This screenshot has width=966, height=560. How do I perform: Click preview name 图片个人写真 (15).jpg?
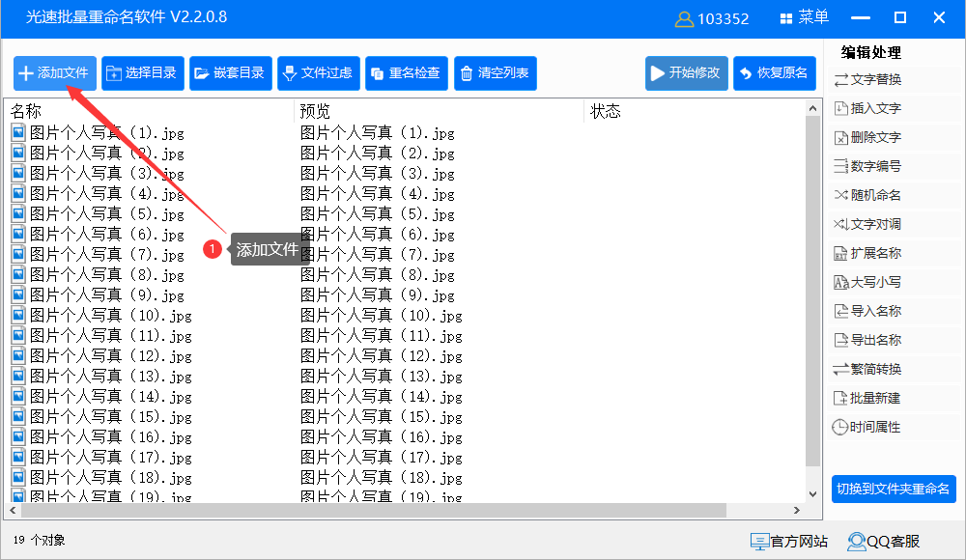pyautogui.click(x=382, y=418)
